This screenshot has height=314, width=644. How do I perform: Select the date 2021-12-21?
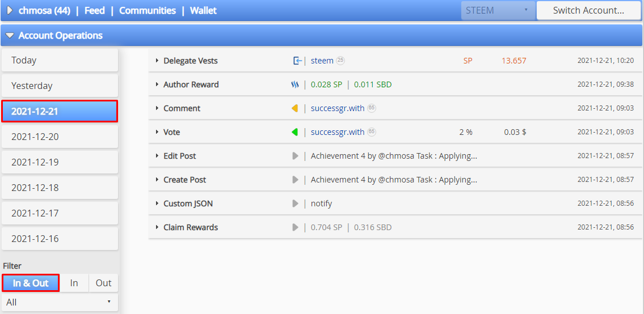coord(60,111)
